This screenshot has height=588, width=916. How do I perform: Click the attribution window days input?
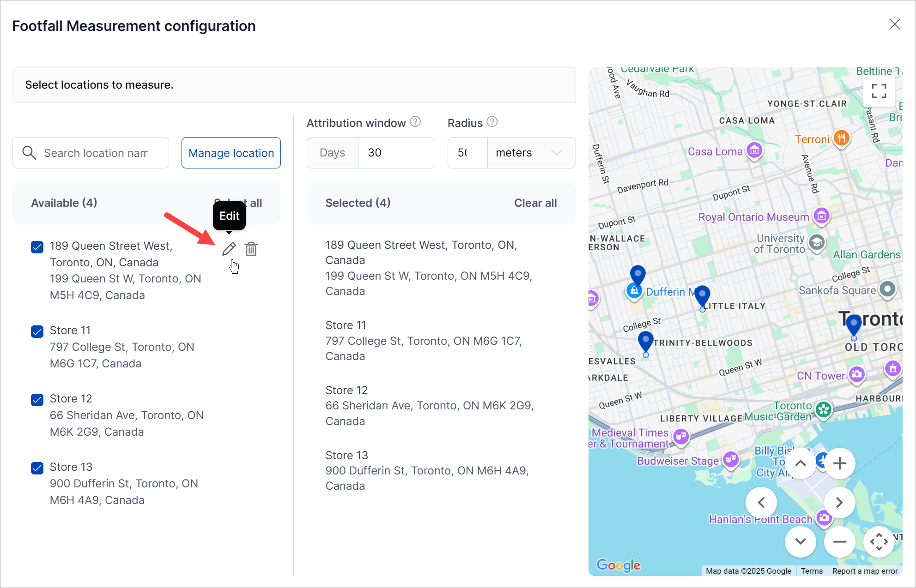click(x=396, y=153)
